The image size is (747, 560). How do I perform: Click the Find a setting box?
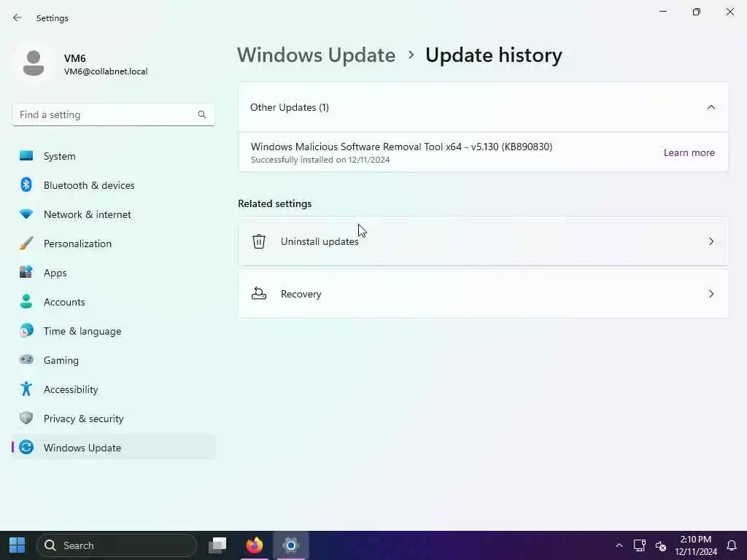(x=113, y=114)
